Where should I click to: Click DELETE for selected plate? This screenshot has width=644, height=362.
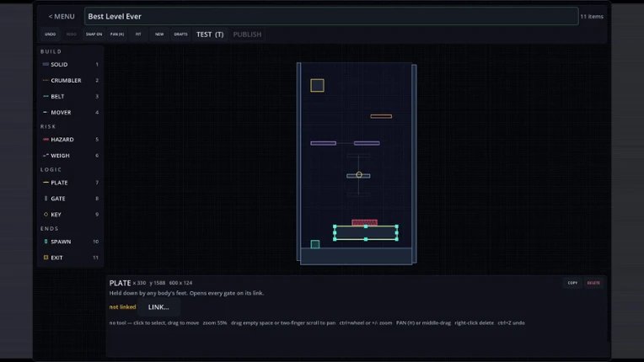point(593,283)
